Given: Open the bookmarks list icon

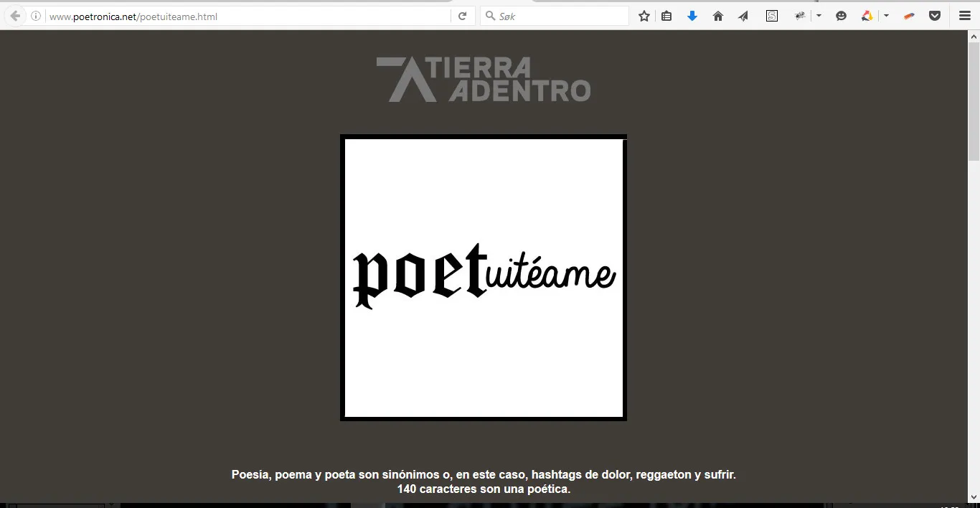Looking at the screenshot, I should click(x=666, y=16).
